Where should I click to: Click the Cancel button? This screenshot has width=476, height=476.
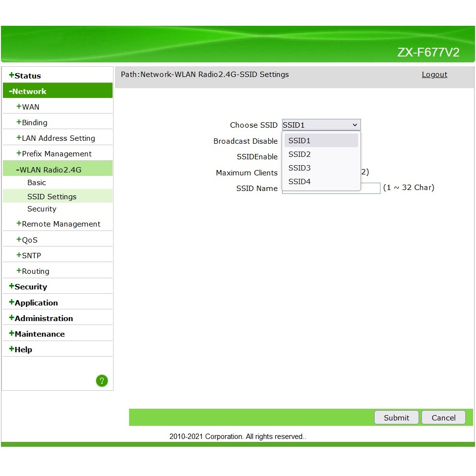[x=443, y=418]
